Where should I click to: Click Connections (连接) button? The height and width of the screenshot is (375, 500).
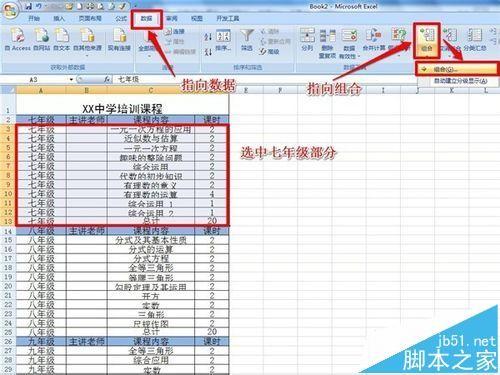175,32
